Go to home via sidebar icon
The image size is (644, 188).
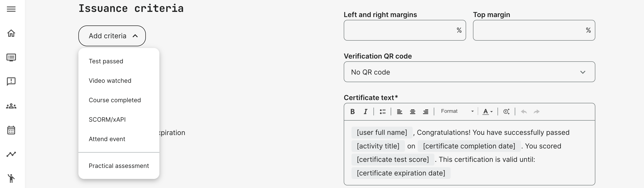pos(11,33)
